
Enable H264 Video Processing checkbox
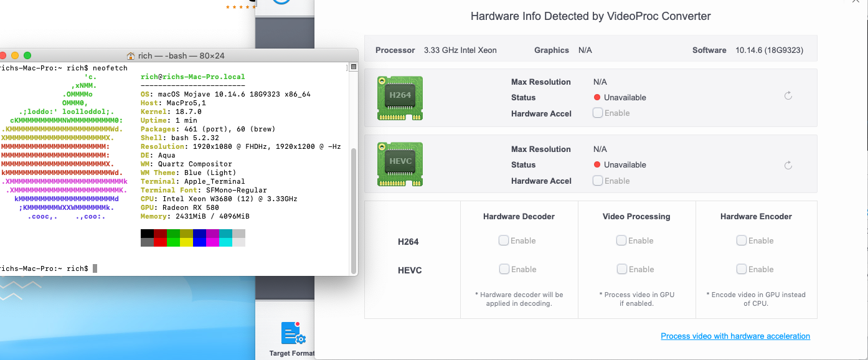click(x=621, y=240)
